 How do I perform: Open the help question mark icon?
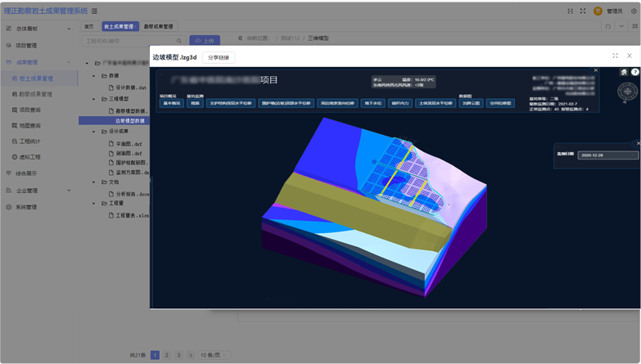pyautogui.click(x=635, y=72)
